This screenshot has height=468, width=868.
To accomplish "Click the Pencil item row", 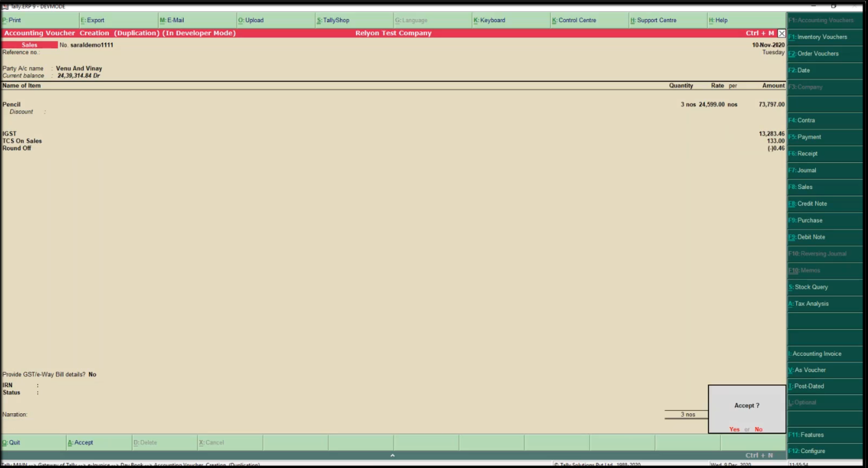I will click(393, 104).
